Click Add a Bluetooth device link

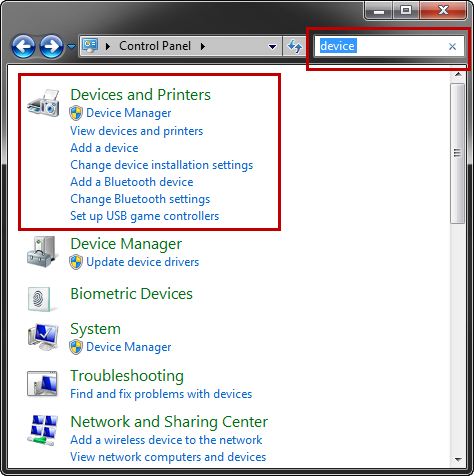point(132,182)
